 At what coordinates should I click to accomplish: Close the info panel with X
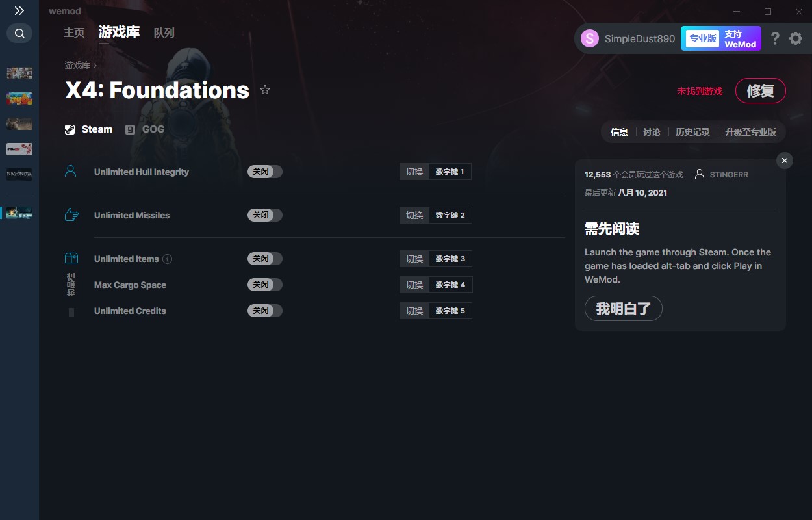(785, 161)
